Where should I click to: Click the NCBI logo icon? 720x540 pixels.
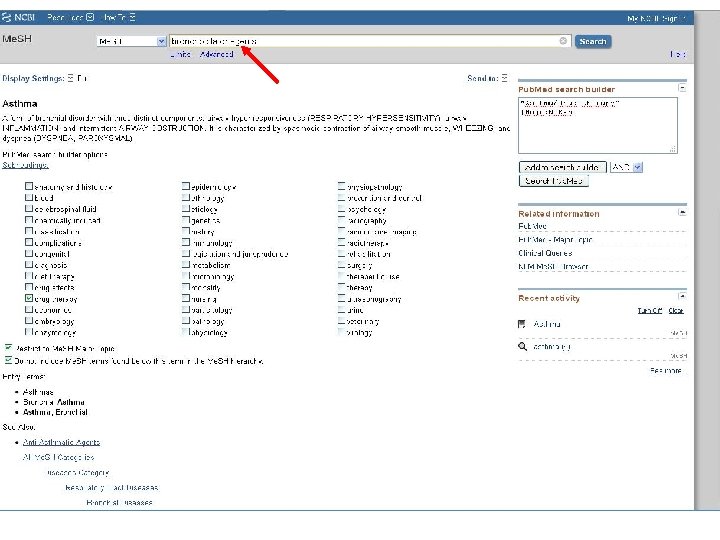[6, 17]
